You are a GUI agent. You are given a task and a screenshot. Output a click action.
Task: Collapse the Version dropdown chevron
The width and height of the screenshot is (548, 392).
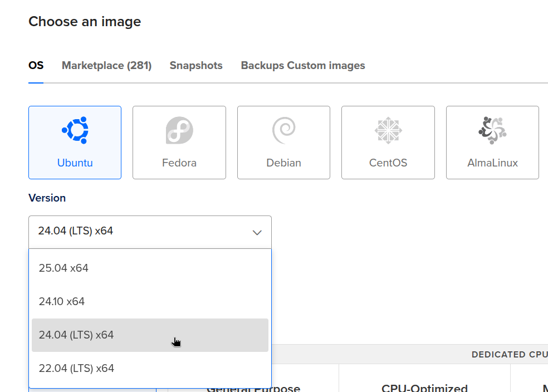coord(257,233)
